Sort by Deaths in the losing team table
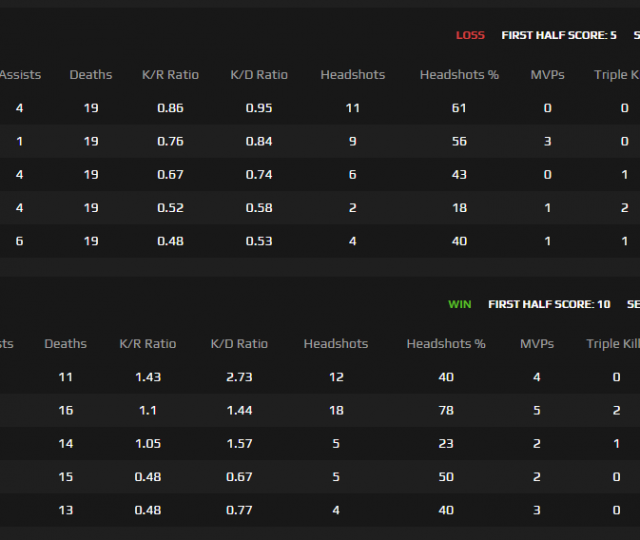 (91, 75)
